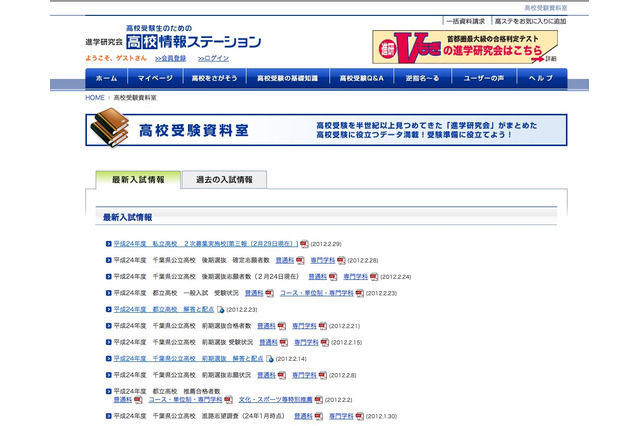This screenshot has width=640, height=426.
Task: Click document icon beside 千葉県公立高校 前期選抜 解答と配点
Action: pos(269,359)
